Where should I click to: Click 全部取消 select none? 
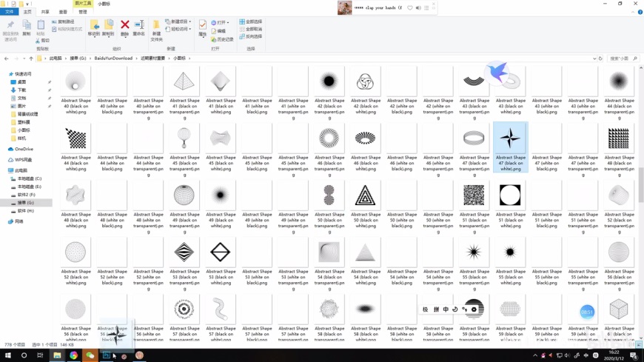(x=250, y=29)
